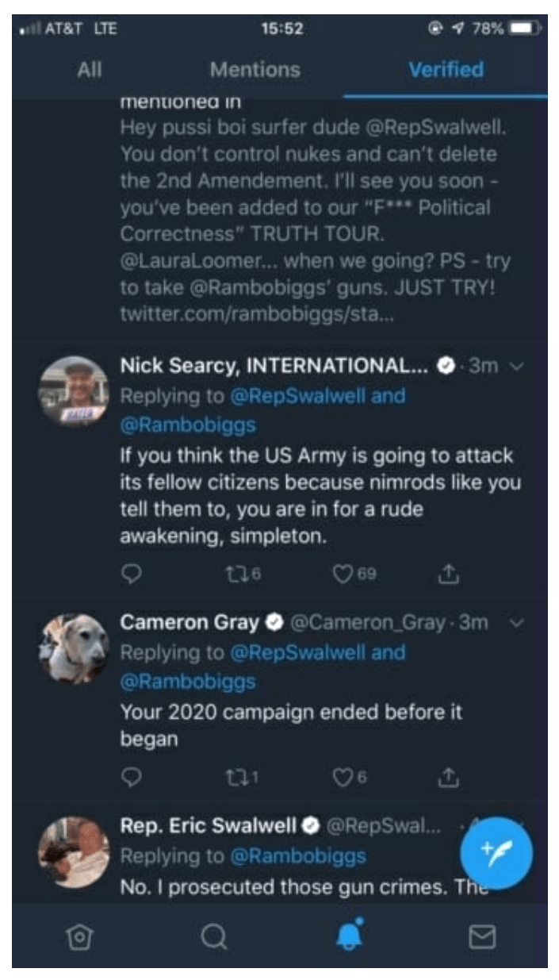Tap the blue compose tweet button

pos(496,852)
